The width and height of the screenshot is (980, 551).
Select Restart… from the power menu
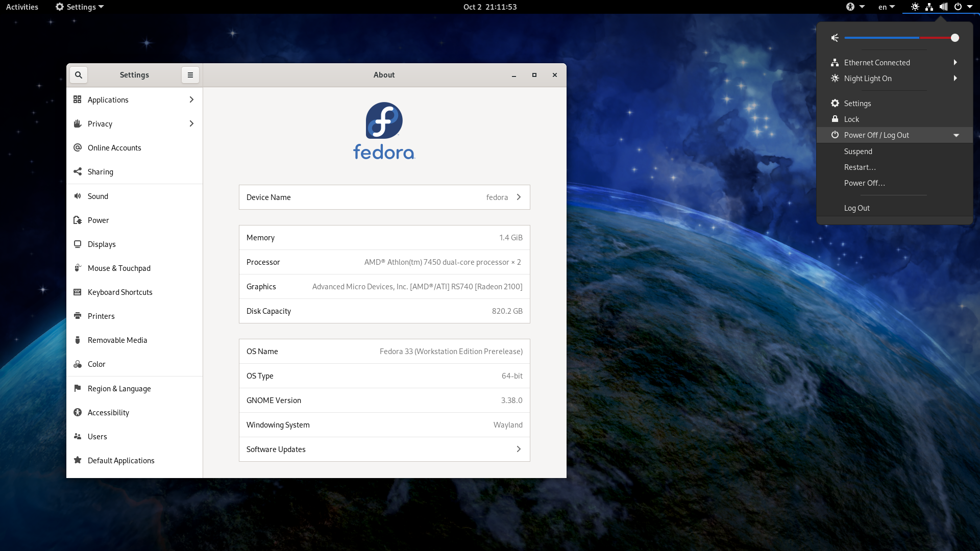click(860, 167)
